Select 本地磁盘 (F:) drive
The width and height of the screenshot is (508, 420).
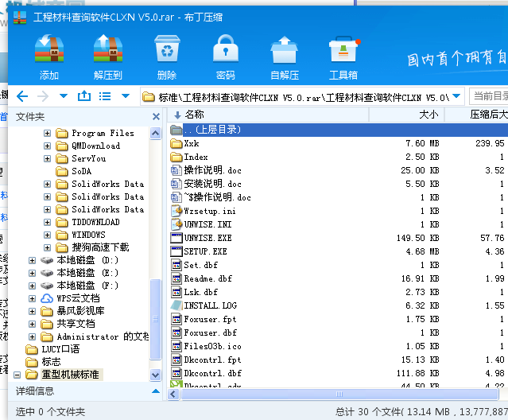coord(79,286)
